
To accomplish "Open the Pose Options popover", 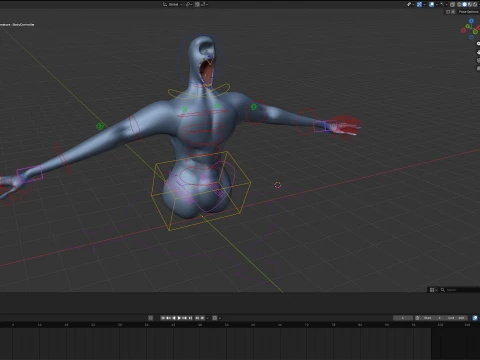I will (469, 12).
